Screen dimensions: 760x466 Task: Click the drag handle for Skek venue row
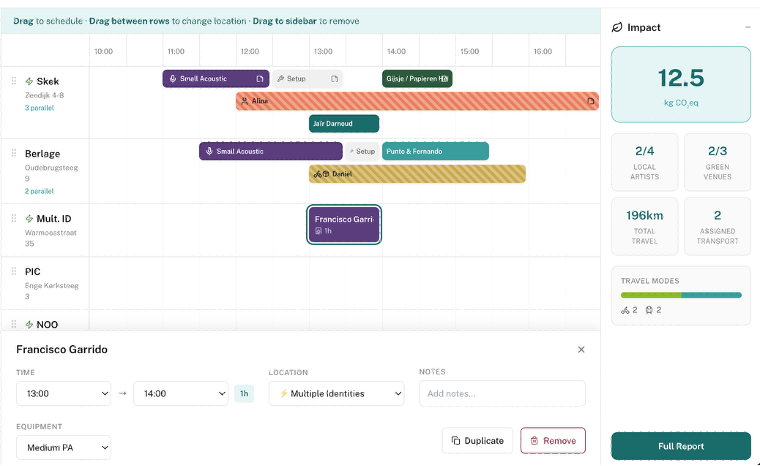point(14,81)
